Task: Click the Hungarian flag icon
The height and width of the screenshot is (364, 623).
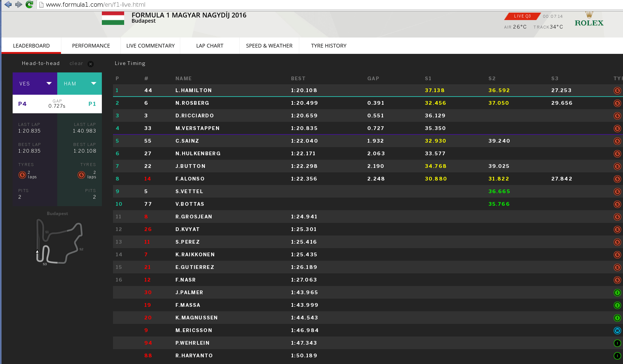Action: 113,18
